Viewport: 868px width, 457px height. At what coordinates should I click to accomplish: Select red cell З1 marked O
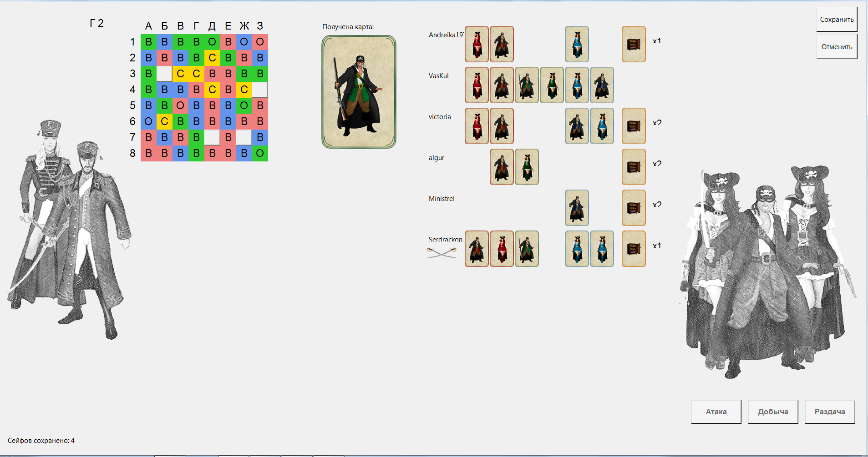pyautogui.click(x=260, y=42)
